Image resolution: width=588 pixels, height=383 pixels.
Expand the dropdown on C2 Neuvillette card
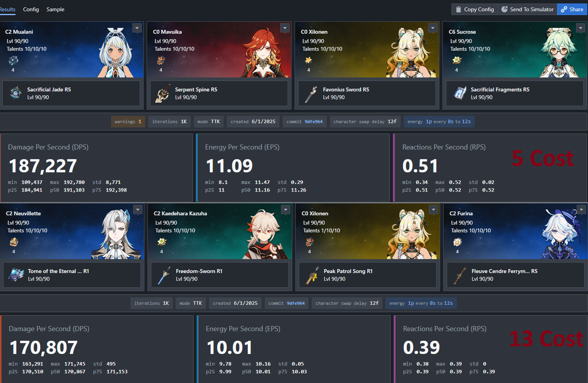[138, 210]
